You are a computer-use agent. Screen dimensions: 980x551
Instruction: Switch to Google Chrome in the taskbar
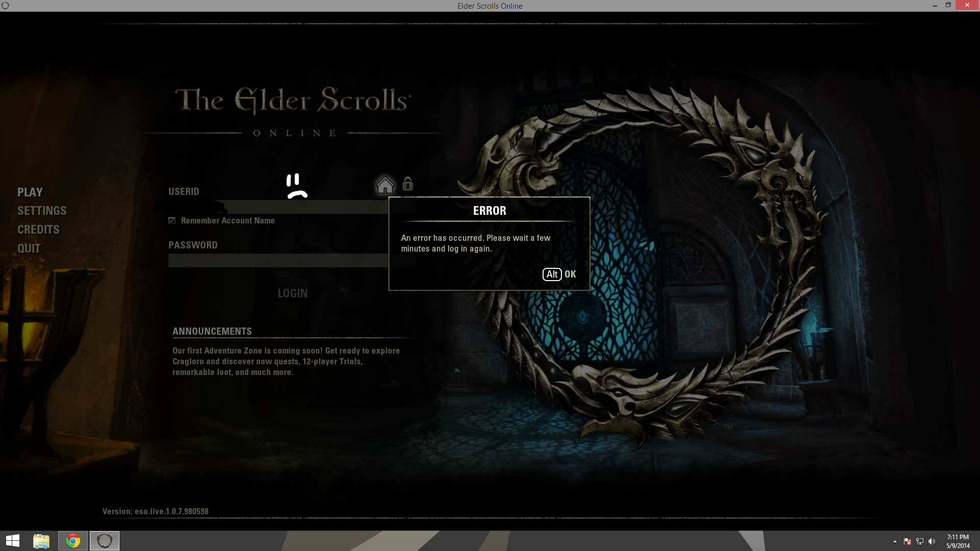pyautogui.click(x=73, y=541)
